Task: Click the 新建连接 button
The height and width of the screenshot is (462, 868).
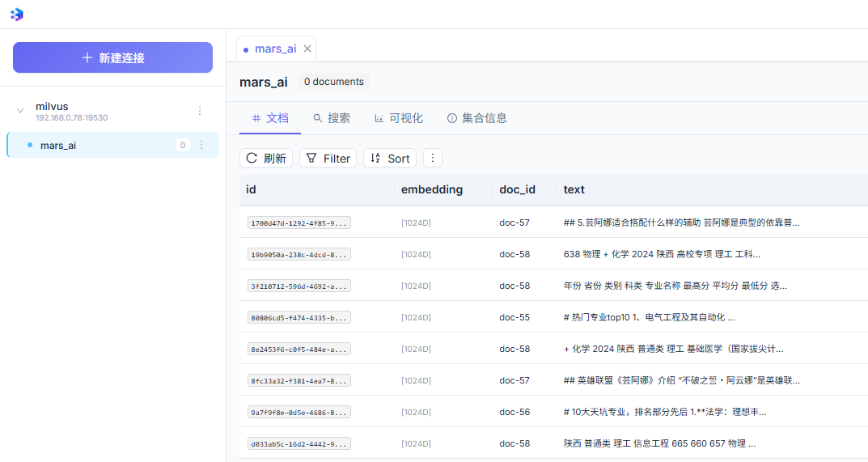Action: [113, 57]
